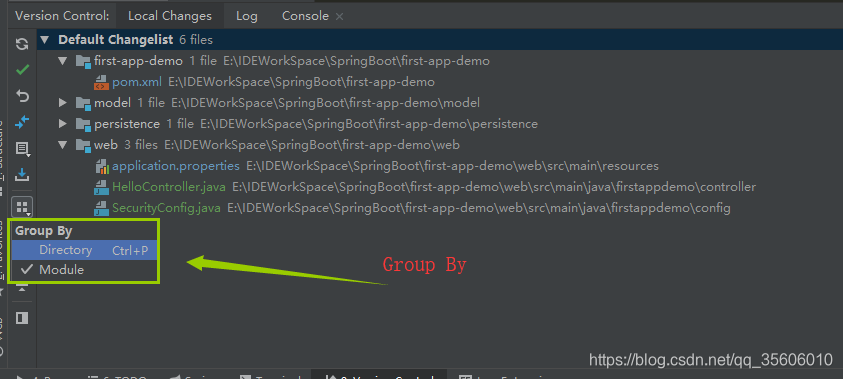
Task: Click the path ending in 'first-app-demo\persistence'
Action: [369, 124]
